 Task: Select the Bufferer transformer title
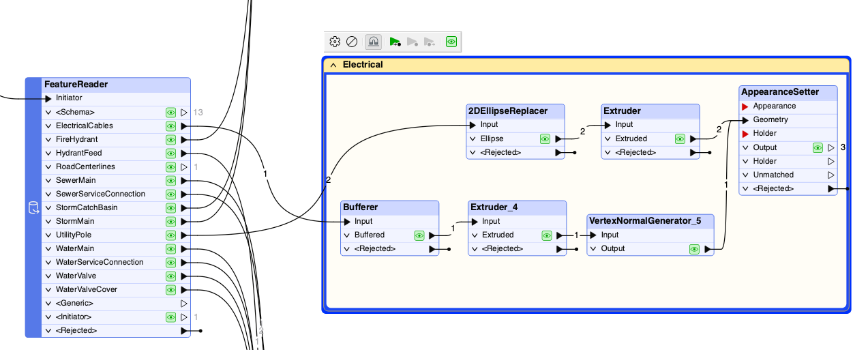point(360,207)
